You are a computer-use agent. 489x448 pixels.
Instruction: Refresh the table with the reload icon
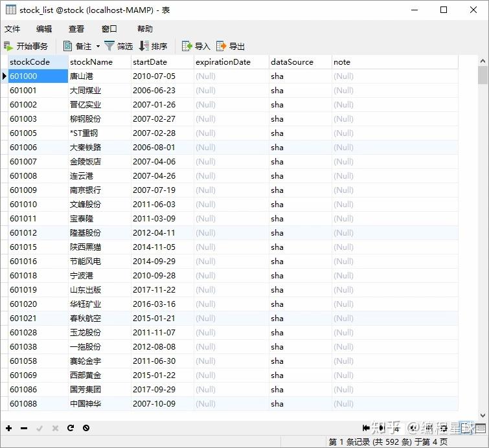pos(71,428)
